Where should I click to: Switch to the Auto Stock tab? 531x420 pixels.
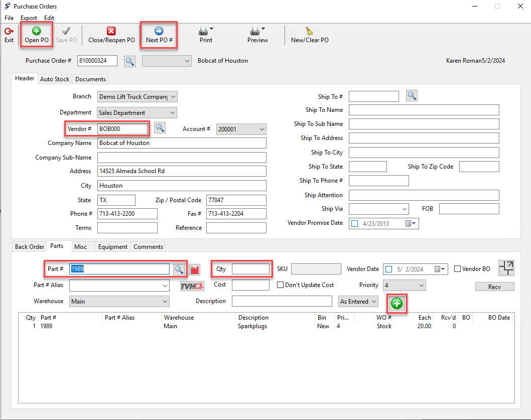[55, 79]
